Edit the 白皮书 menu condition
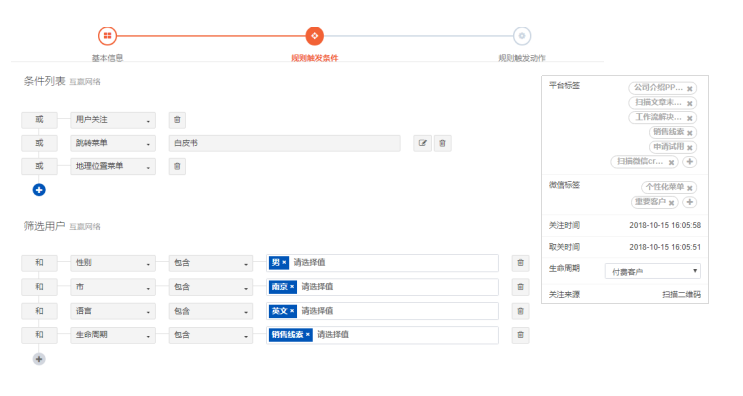 423,143
